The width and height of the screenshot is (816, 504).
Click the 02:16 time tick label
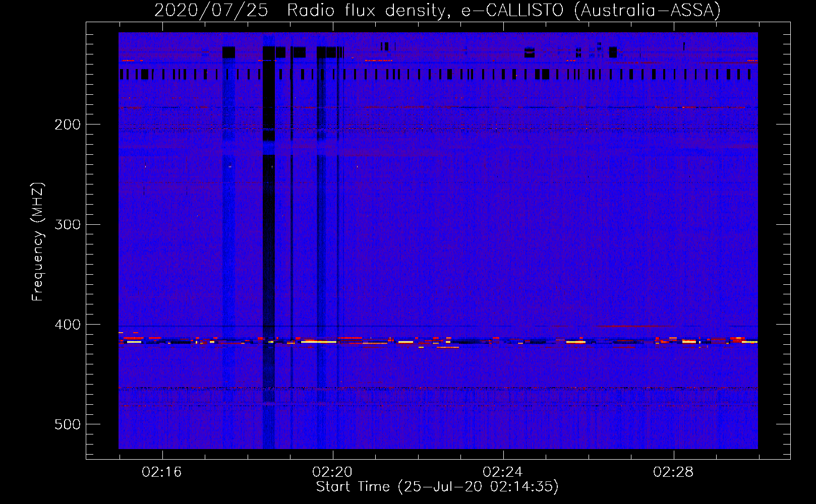[x=162, y=472]
